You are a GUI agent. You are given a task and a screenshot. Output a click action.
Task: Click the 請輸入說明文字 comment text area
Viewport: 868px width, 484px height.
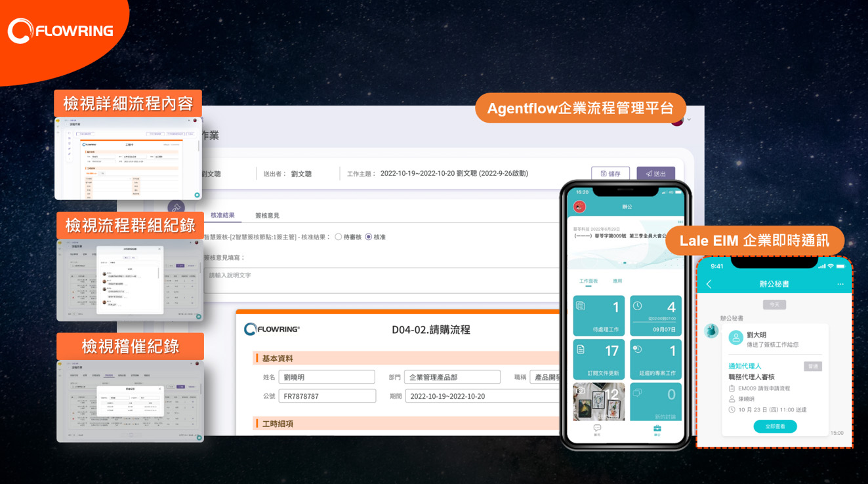[381, 281]
